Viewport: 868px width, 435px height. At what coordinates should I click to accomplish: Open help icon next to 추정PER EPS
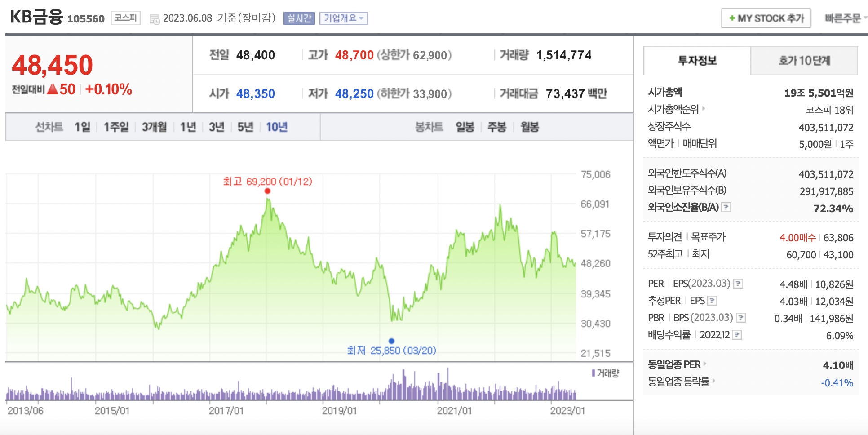712,301
